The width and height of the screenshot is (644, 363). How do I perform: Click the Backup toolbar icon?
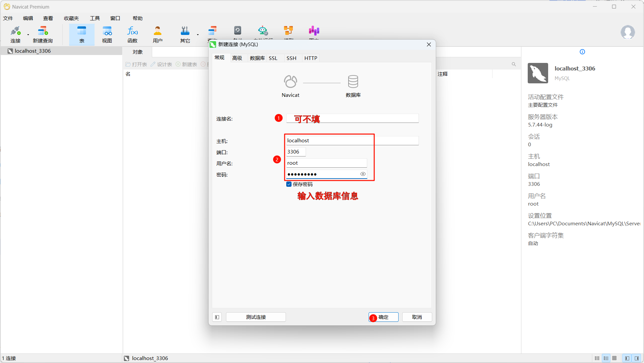tap(238, 31)
